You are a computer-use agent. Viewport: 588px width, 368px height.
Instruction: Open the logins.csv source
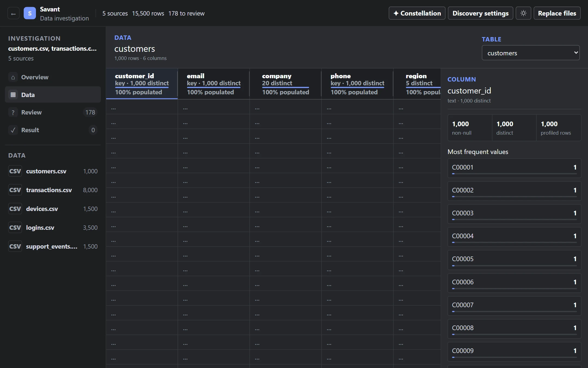[x=53, y=228]
